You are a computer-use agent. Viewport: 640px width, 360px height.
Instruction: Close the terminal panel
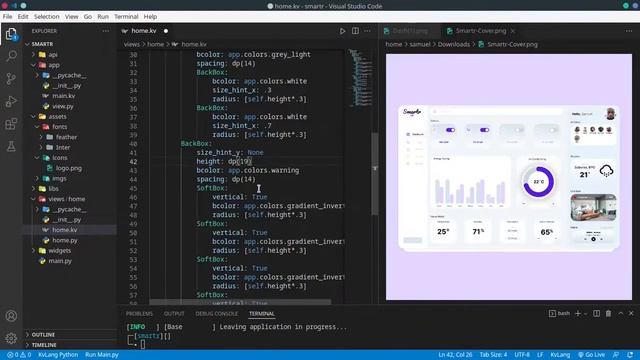pyautogui.click(x=631, y=313)
